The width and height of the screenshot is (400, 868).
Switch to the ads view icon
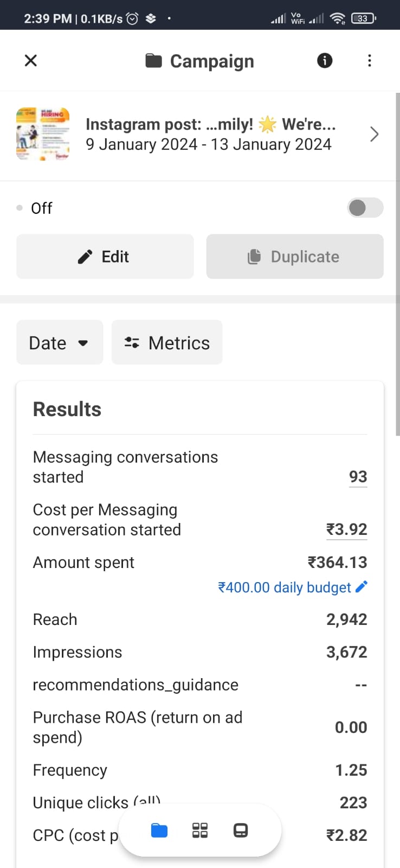(241, 831)
